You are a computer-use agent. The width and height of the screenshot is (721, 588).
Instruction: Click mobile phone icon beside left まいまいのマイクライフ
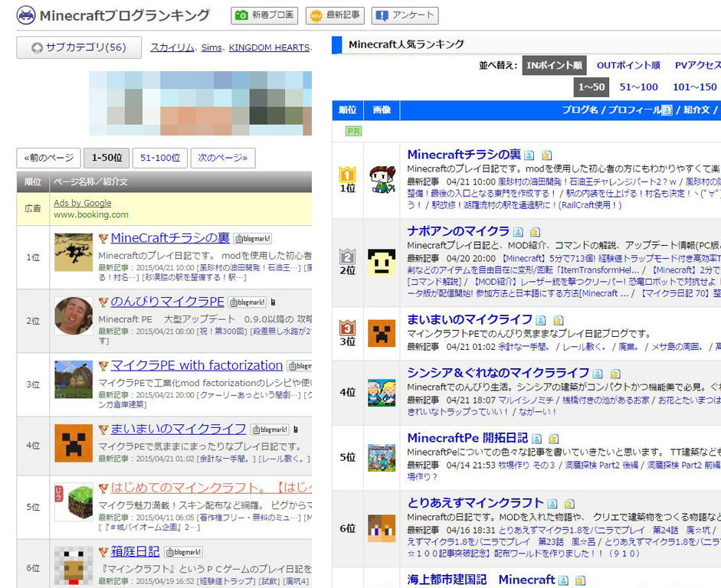pos(296,430)
